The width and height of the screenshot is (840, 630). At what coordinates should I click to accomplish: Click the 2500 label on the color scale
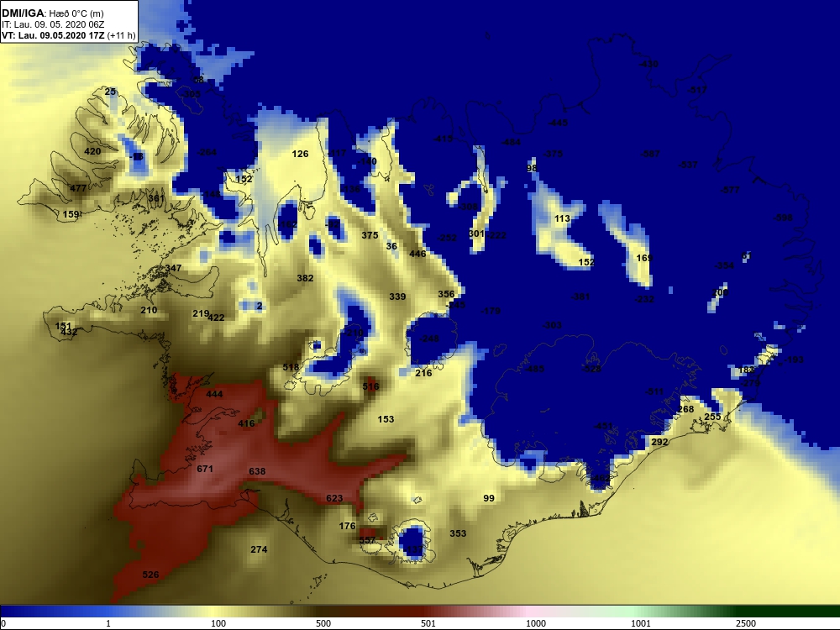[745, 623]
